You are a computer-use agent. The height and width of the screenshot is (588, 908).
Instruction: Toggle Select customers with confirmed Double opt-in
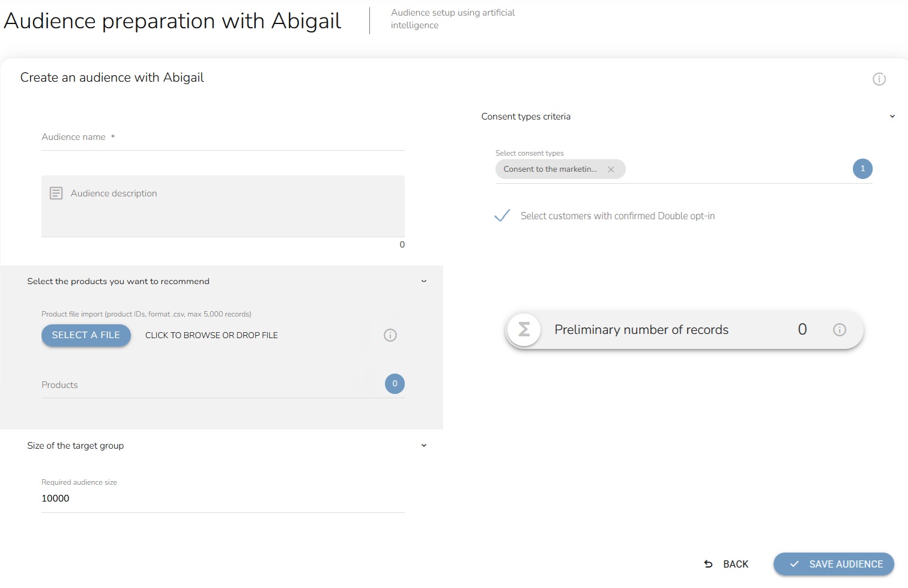tap(502, 216)
